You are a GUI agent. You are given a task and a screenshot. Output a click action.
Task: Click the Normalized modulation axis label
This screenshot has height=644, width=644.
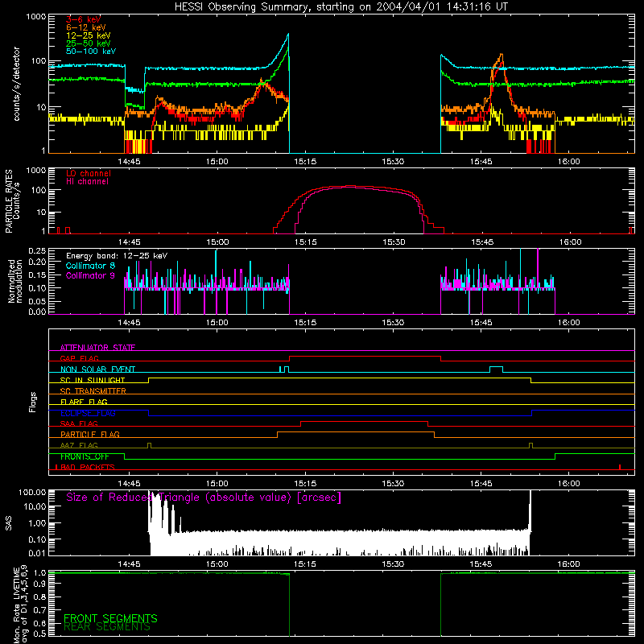tap(15, 281)
